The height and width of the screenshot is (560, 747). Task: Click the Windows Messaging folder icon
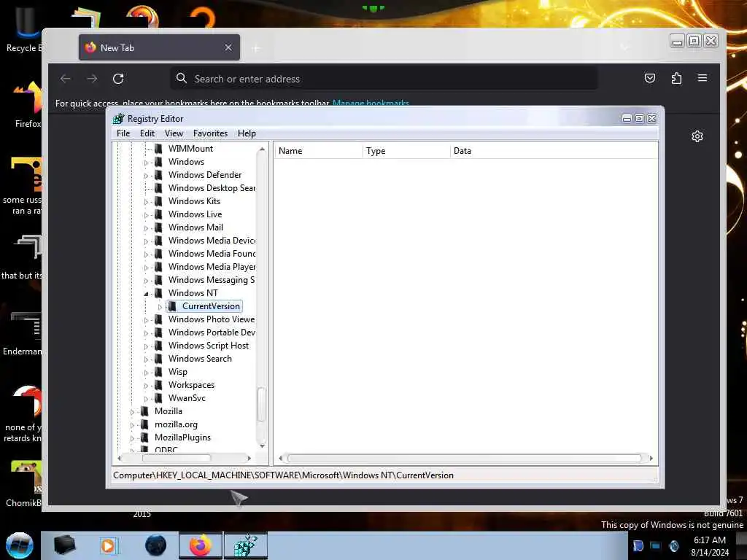(158, 280)
